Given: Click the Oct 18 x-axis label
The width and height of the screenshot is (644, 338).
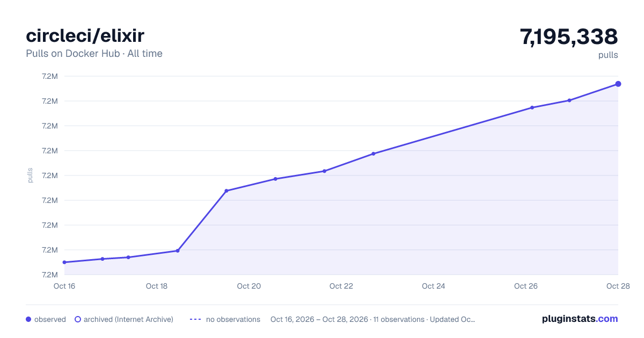Looking at the screenshot, I should tap(157, 286).
